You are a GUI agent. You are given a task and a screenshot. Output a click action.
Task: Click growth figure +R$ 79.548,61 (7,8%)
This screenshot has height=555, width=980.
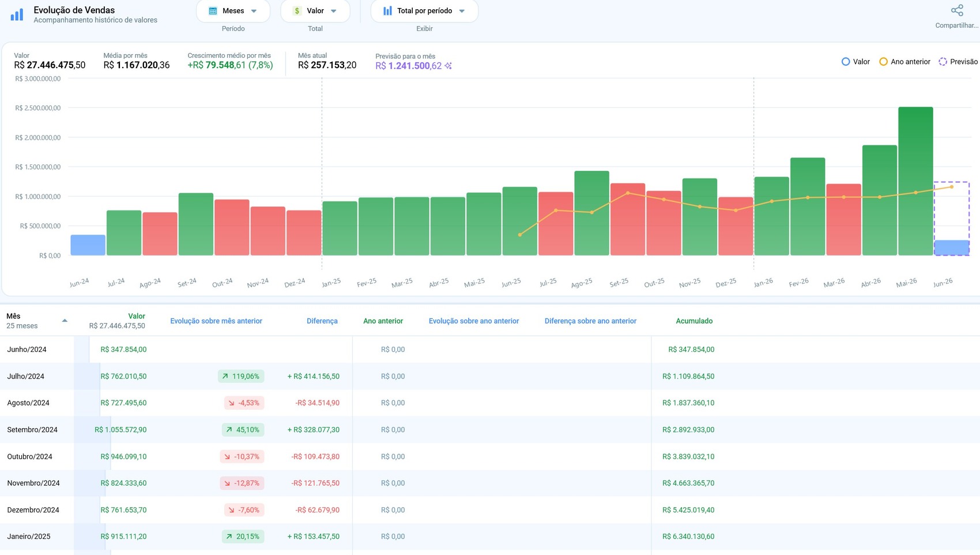(x=230, y=65)
